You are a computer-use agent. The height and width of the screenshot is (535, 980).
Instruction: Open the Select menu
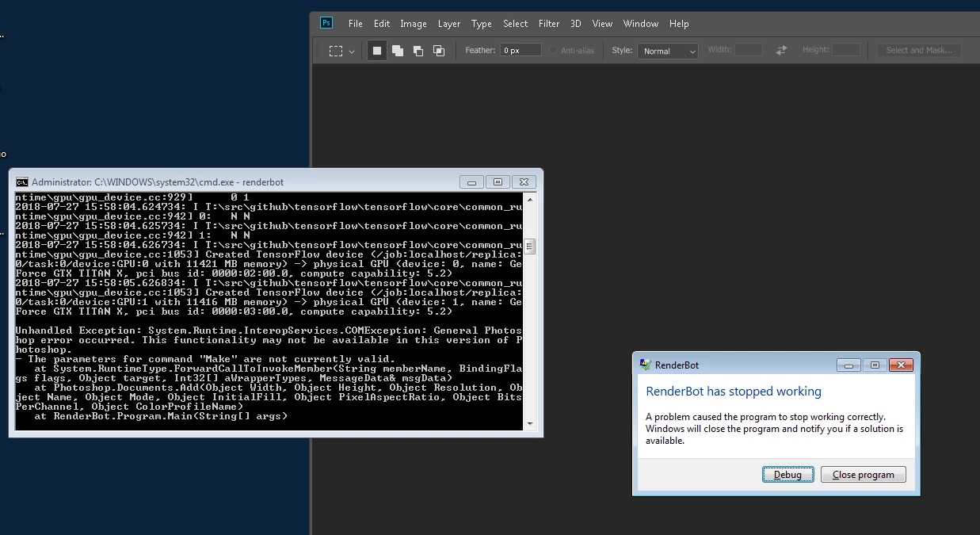pyautogui.click(x=515, y=24)
